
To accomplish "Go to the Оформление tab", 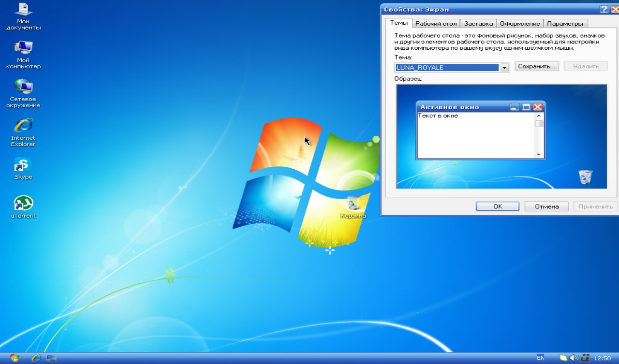I will click(520, 23).
